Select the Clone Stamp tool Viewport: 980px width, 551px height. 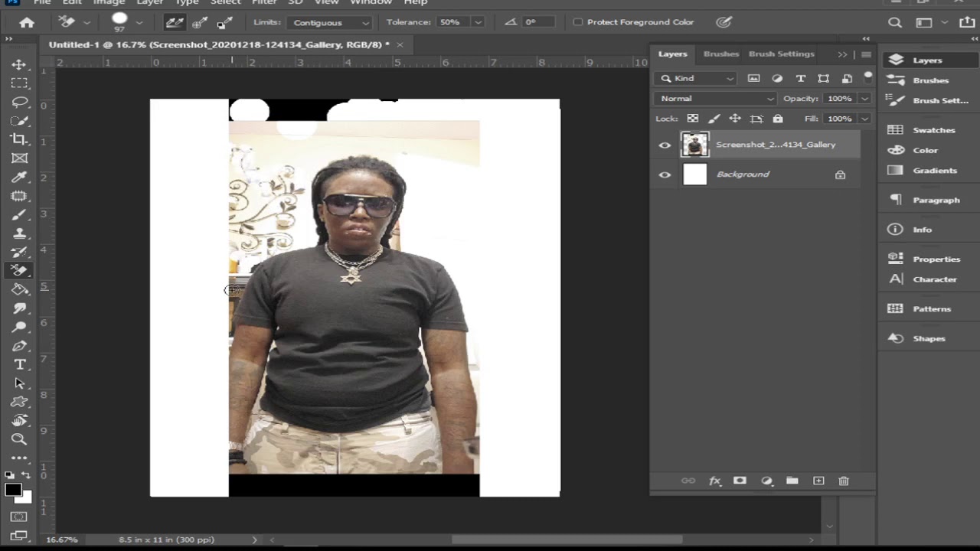(x=19, y=233)
